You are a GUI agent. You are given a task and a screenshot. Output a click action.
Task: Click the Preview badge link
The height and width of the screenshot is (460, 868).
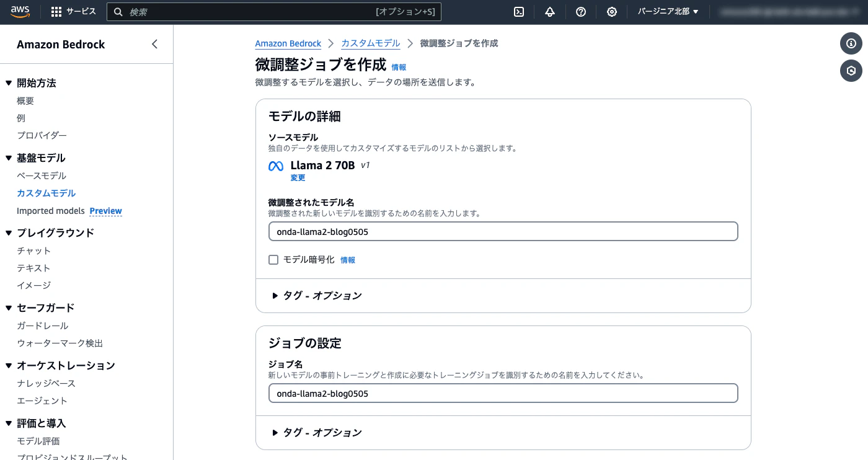106,211
